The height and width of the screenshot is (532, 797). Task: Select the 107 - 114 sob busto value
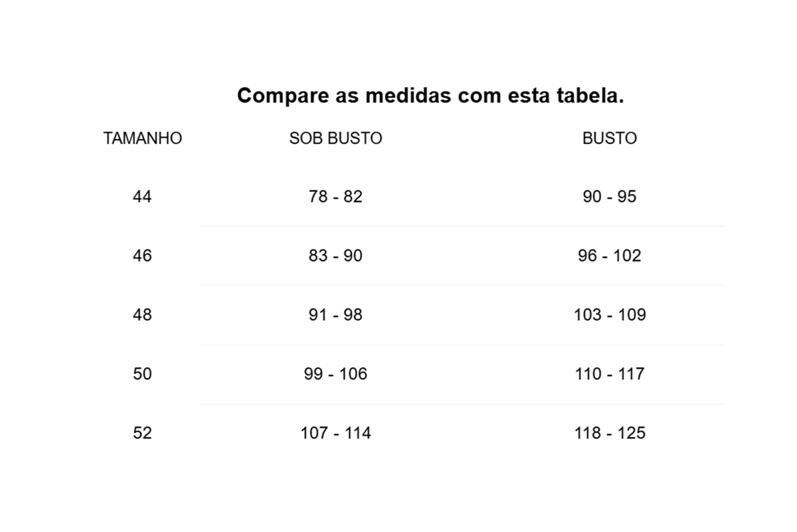[335, 433]
